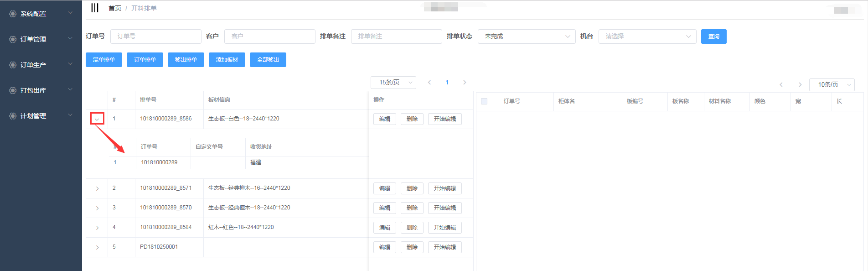Viewport: 868px width, 271px height.
Task: Collapse the expanded row 1 details
Action: pyautogui.click(x=97, y=119)
